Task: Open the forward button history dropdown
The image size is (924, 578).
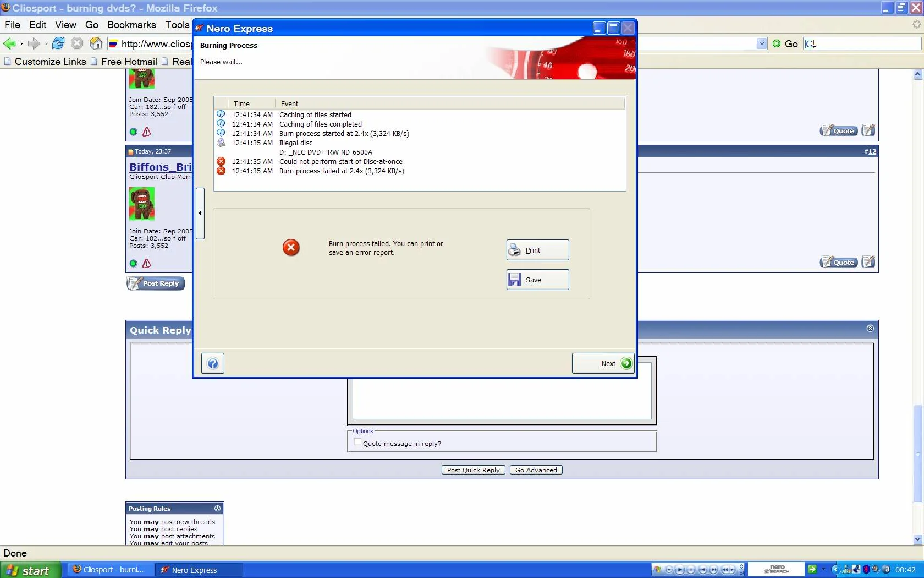Action: click(x=46, y=43)
